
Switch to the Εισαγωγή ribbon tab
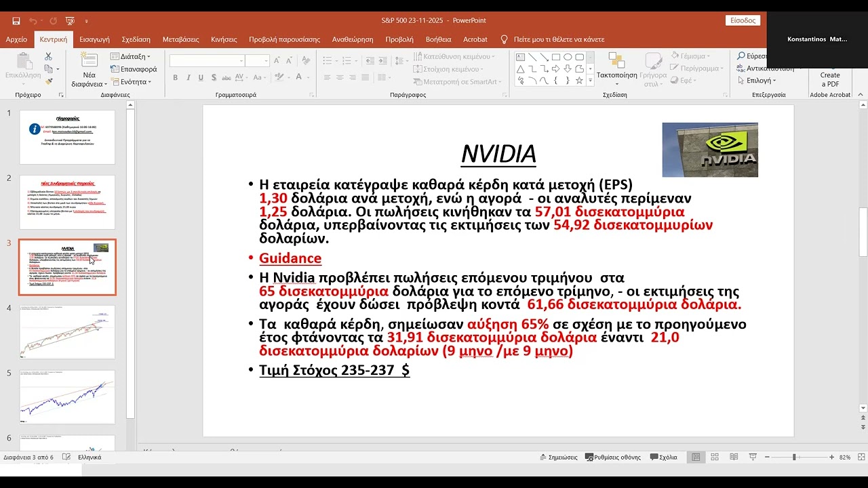(94, 39)
